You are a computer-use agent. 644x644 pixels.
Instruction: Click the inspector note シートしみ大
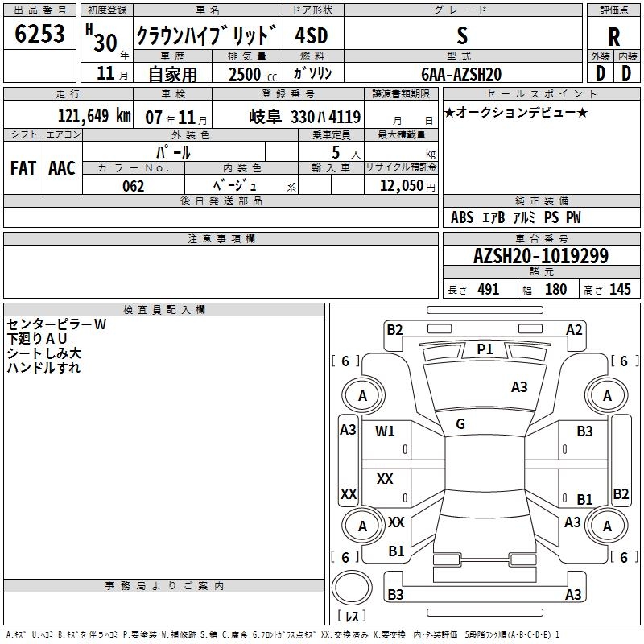[x=43, y=353]
